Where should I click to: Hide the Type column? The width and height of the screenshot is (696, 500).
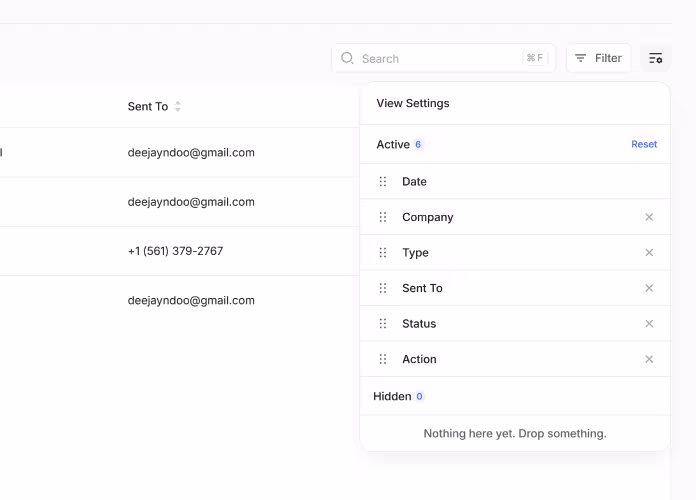tap(649, 253)
